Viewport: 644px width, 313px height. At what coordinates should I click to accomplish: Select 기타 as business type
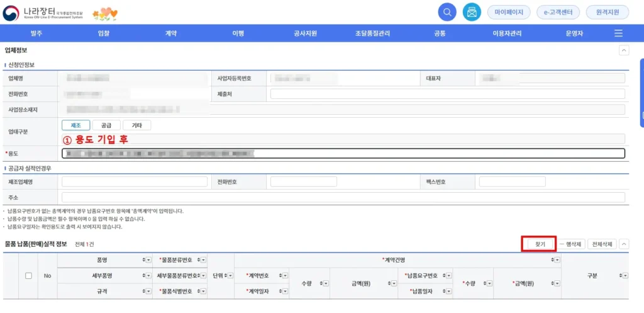pos(136,125)
